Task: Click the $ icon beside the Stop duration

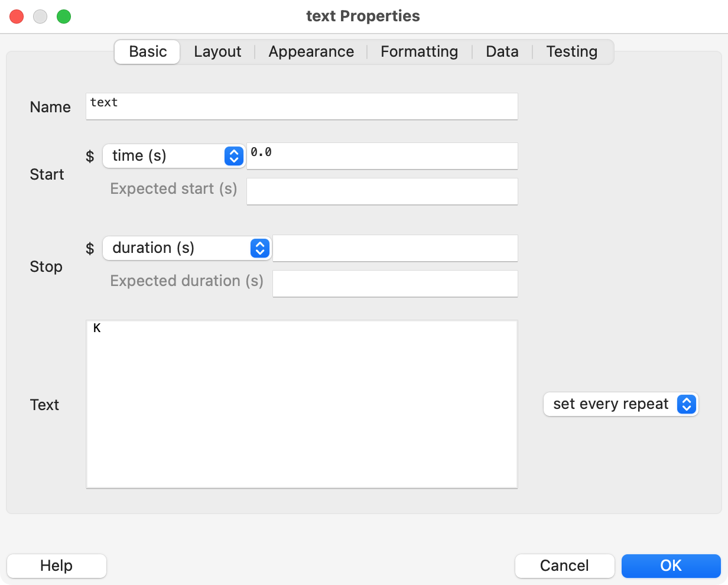Action: tap(90, 248)
